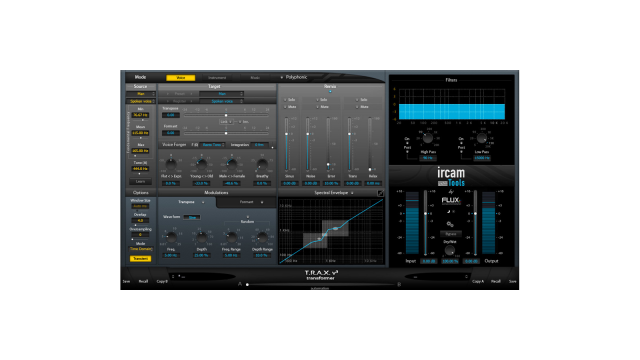Click the Bypass button

pyautogui.click(x=450, y=234)
